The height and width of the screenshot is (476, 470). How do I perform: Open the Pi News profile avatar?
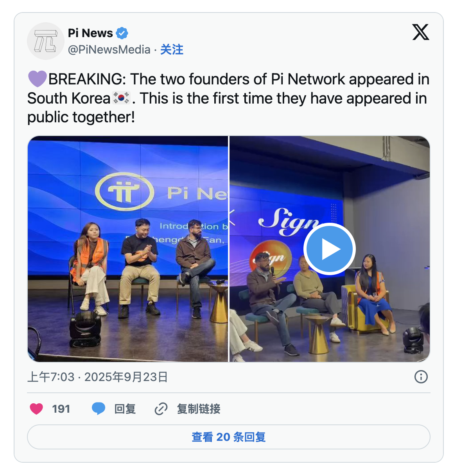pyautogui.click(x=46, y=41)
